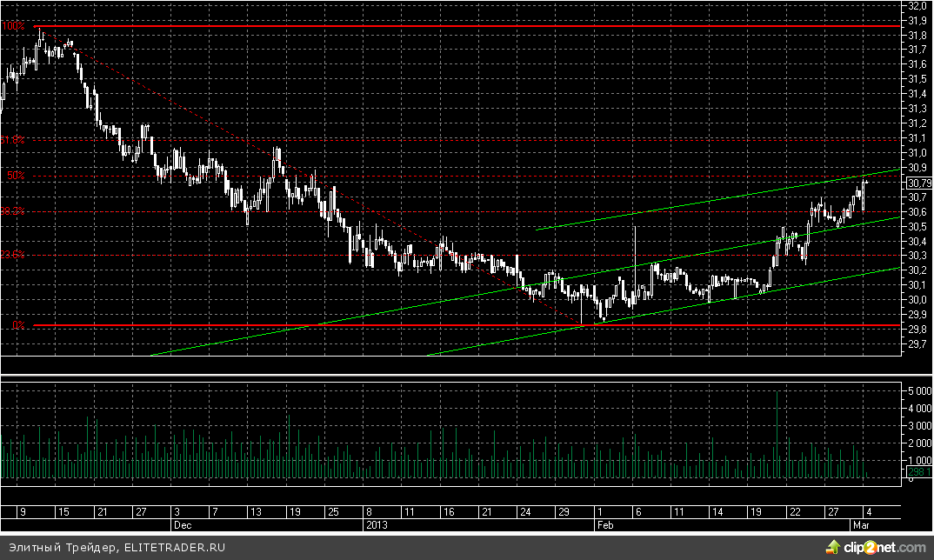This screenshot has width=934, height=560.
Task: Click the 32,0 price axis label
Action: click(917, 6)
